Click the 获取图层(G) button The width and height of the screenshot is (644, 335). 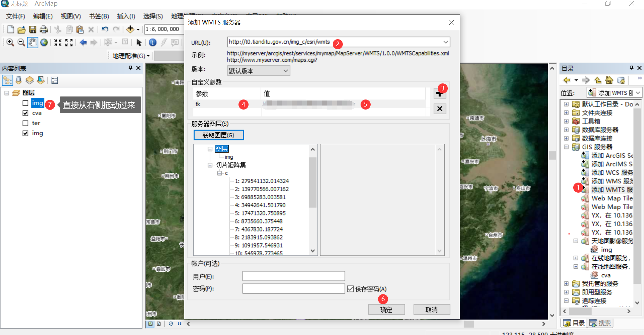[219, 135]
